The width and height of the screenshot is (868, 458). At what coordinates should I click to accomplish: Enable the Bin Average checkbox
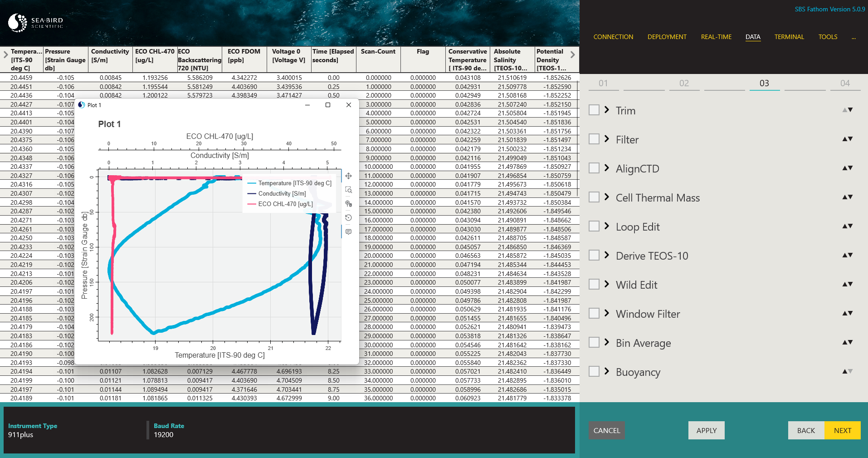pyautogui.click(x=594, y=342)
